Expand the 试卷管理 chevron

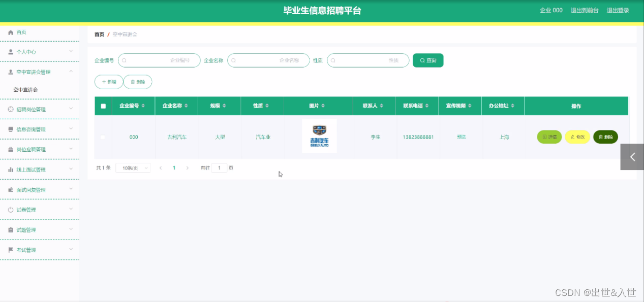click(x=71, y=209)
